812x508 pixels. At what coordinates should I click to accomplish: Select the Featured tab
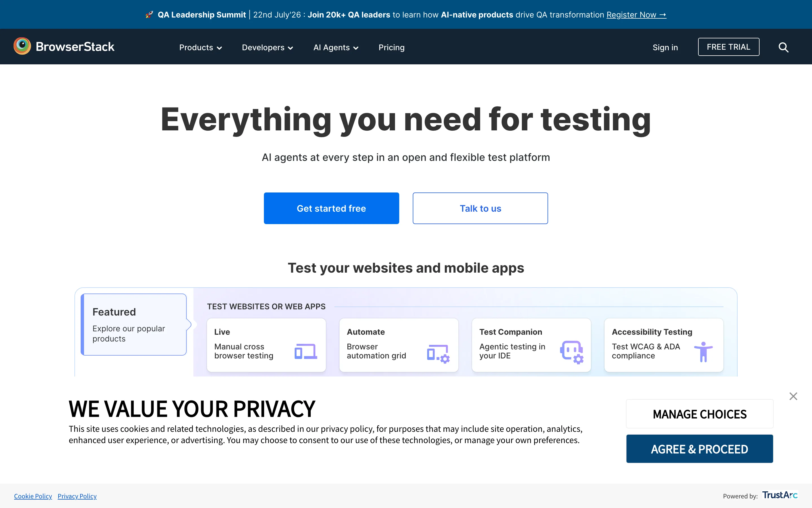(x=134, y=324)
